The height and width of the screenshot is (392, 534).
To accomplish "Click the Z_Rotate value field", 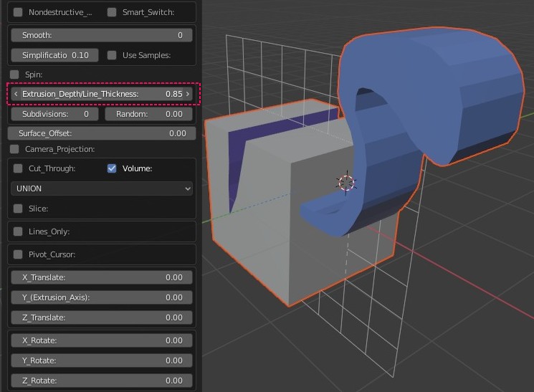I will 102,381.
